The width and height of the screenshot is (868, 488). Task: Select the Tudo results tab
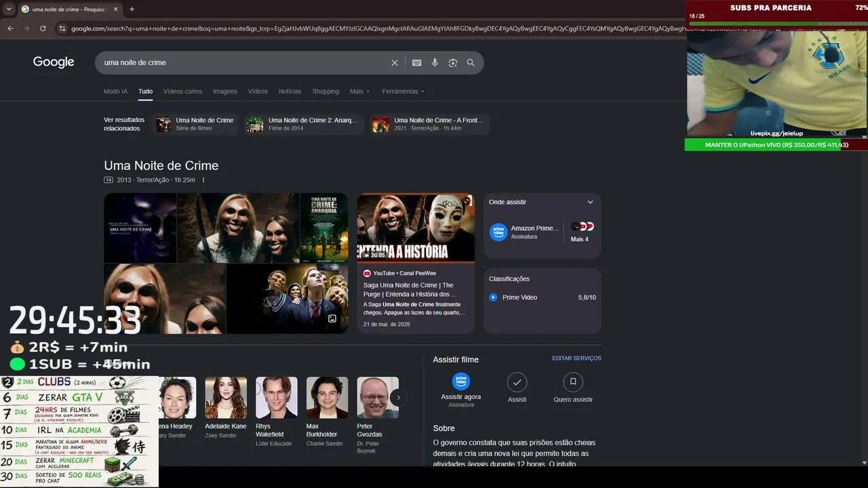145,91
